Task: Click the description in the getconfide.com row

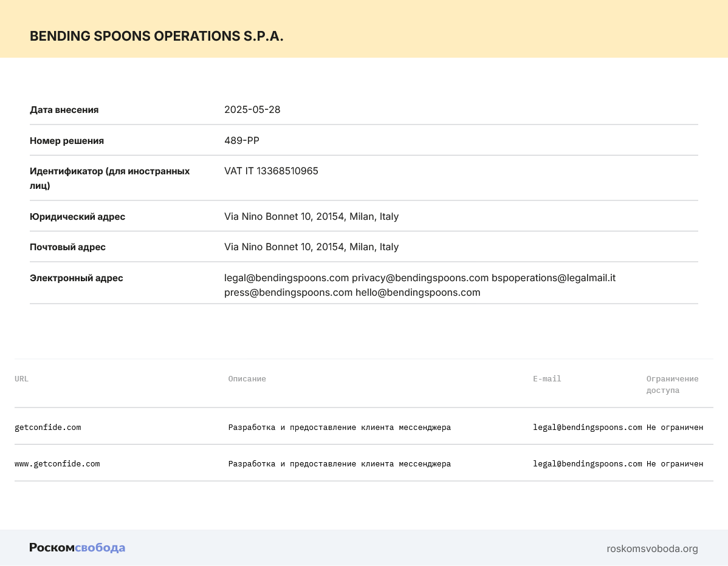Action: [x=340, y=428]
